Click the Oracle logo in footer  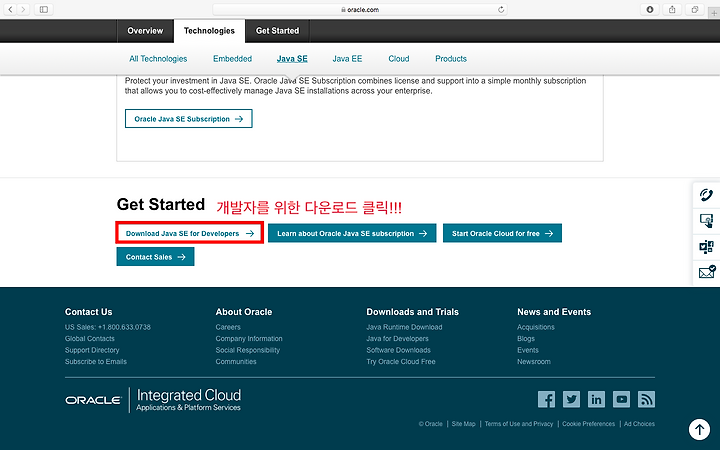tap(94, 400)
